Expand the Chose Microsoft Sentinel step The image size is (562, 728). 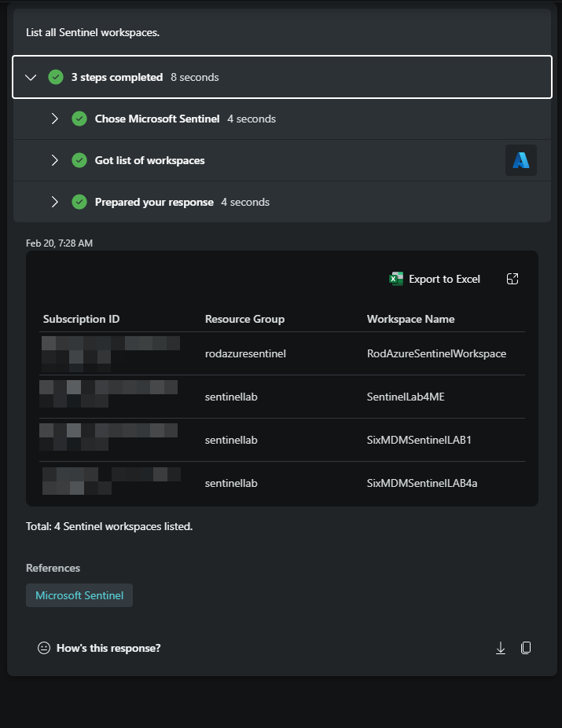tap(54, 119)
